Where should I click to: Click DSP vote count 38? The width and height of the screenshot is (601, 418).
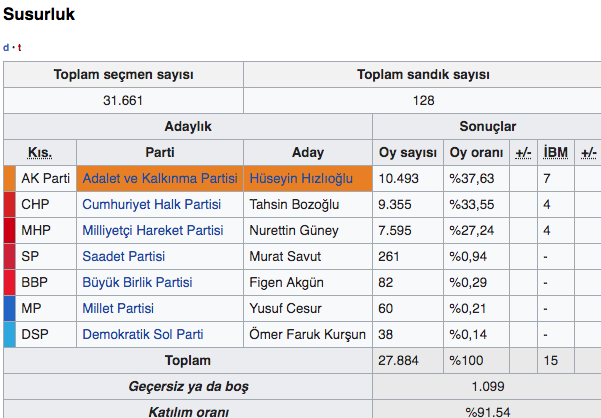coord(386,334)
